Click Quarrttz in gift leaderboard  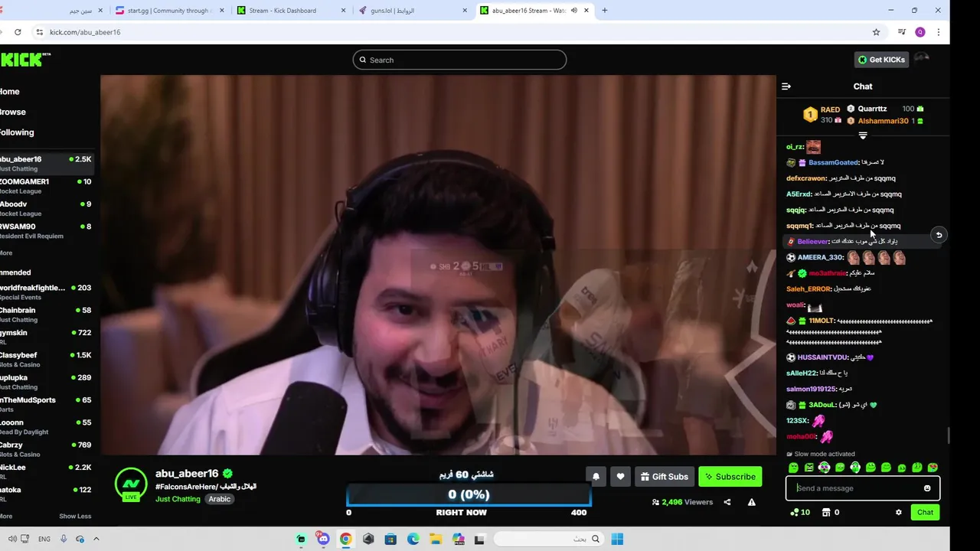[x=872, y=109]
